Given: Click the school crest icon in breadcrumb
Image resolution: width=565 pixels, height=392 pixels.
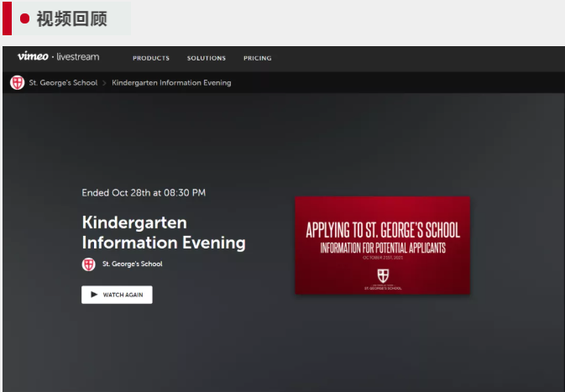Looking at the screenshot, I should click(x=17, y=83).
